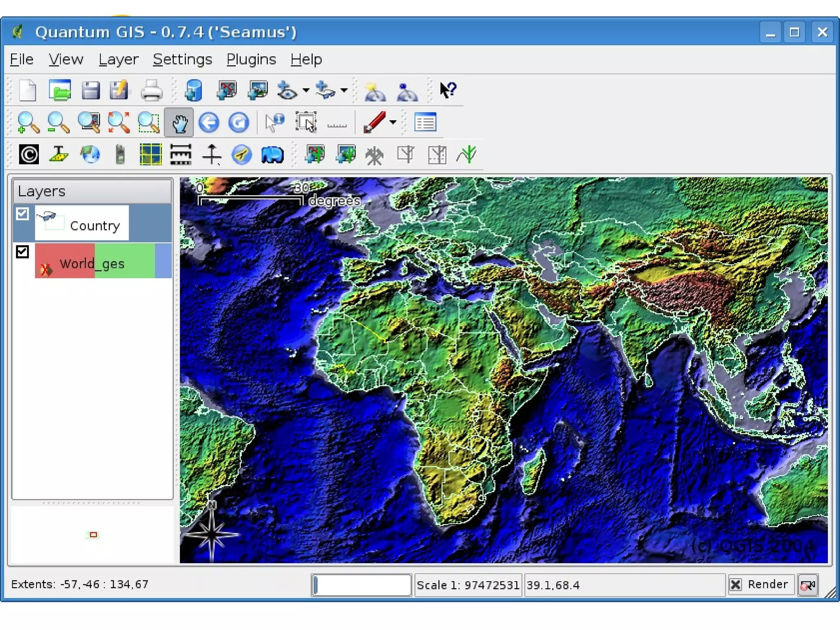
Task: Click the new bookmark star icon
Action: point(374,91)
